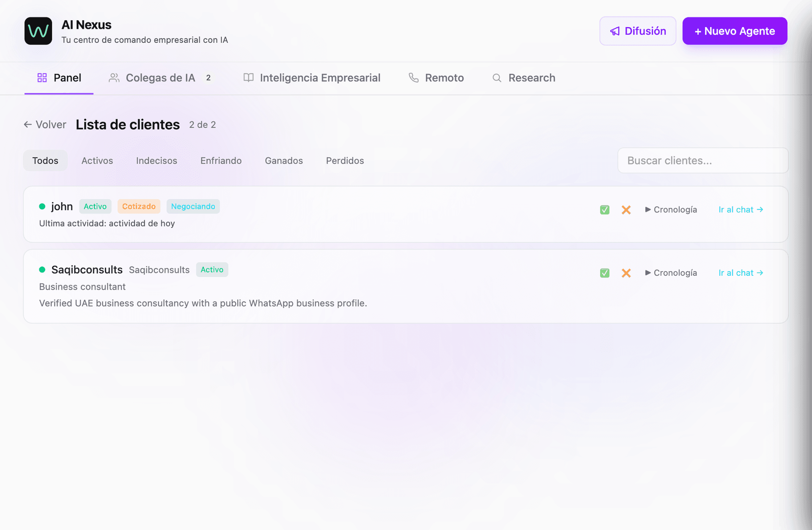
Task: Focus the Buscar clientes search field
Action: tap(703, 160)
